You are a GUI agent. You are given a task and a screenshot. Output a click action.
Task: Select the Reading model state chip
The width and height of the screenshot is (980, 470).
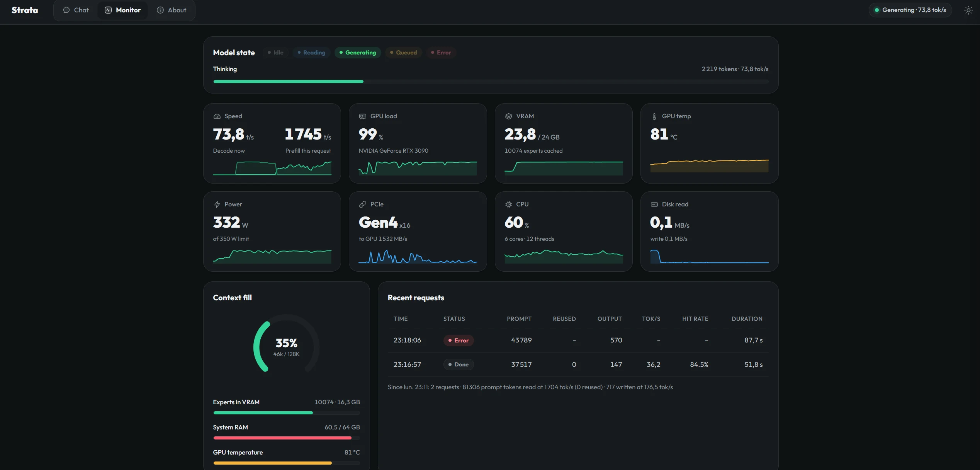311,53
